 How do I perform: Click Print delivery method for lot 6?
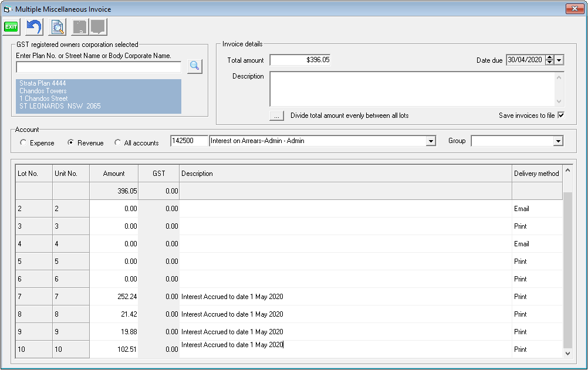537,279
